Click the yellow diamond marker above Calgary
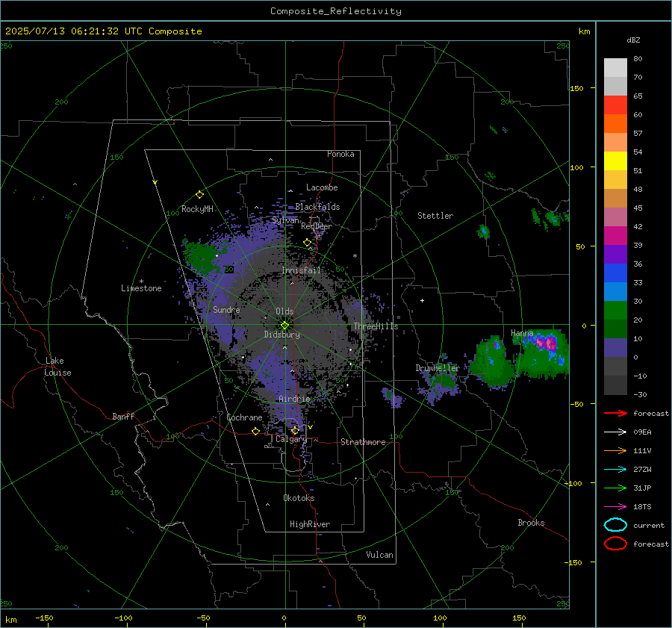 [x=295, y=430]
